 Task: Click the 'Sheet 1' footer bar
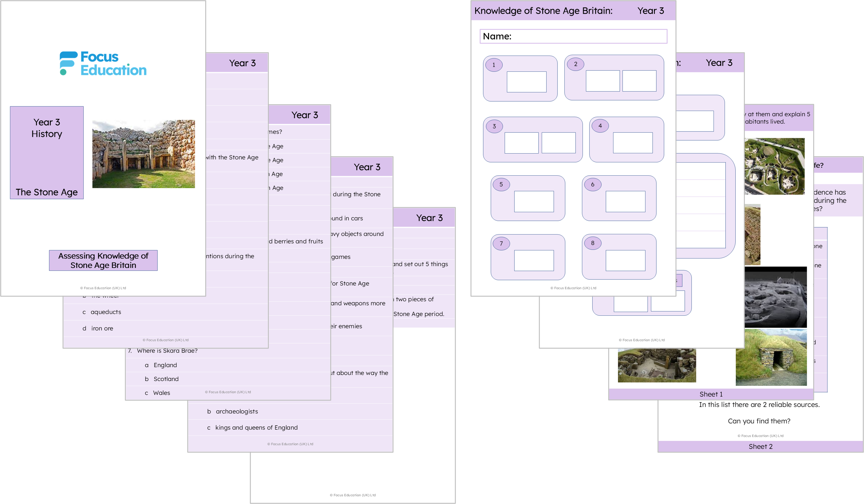click(711, 394)
